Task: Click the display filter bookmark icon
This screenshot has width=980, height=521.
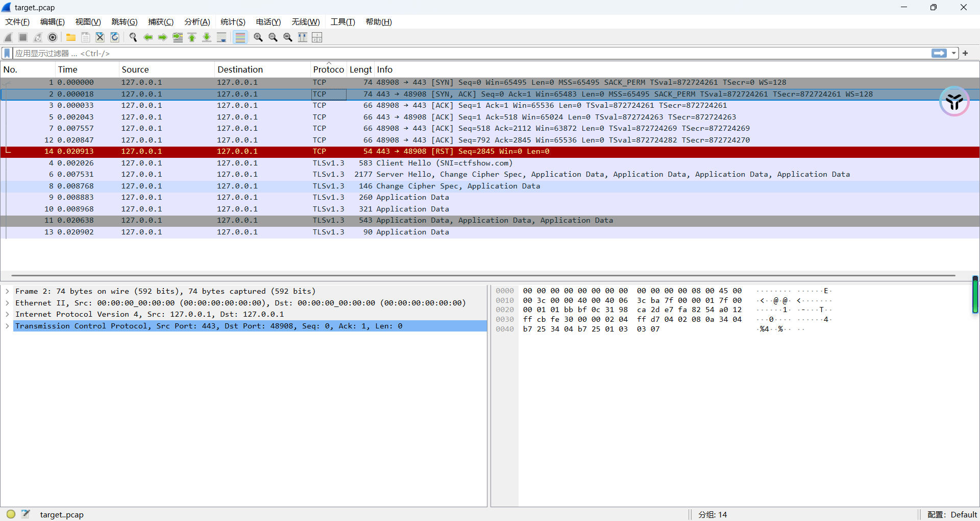Action: 7,53
